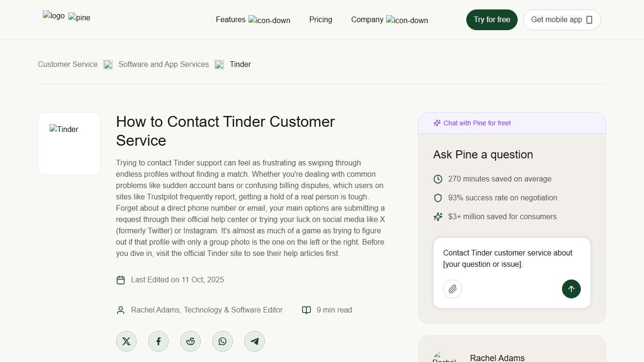The height and width of the screenshot is (362, 644).
Task: Click the Tinder article thumbnail image
Action: click(x=69, y=143)
